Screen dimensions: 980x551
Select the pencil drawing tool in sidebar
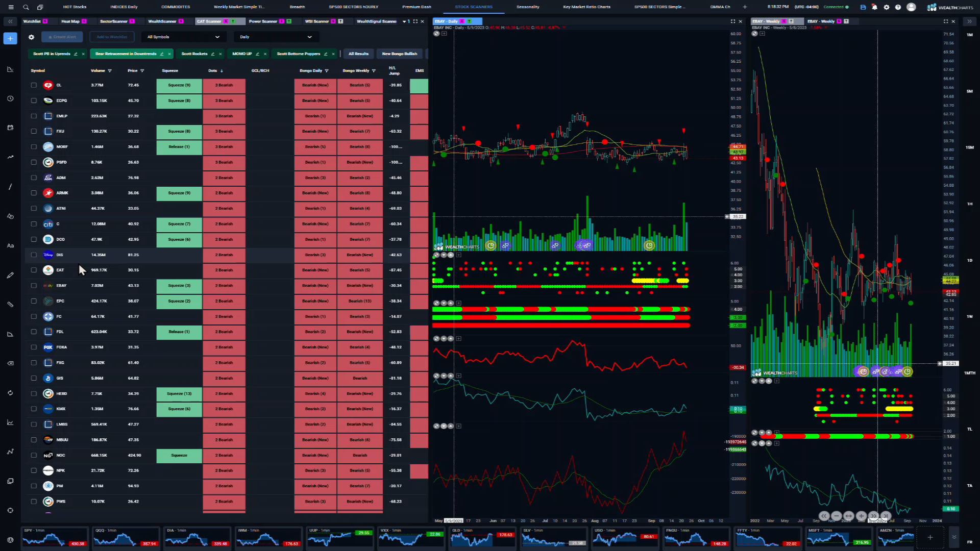click(x=10, y=275)
